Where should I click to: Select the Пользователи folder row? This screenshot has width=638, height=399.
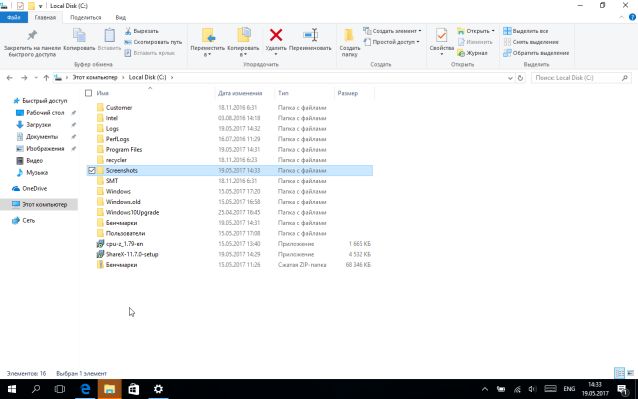tap(229, 233)
